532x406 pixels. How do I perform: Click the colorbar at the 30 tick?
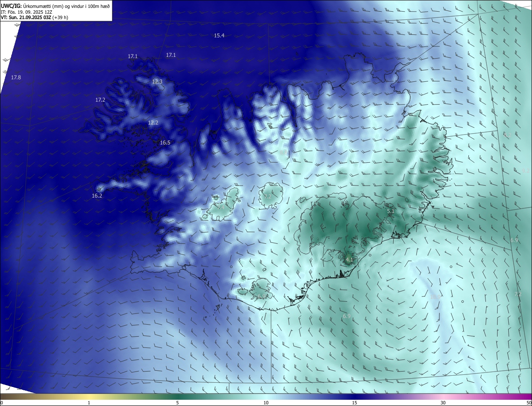click(x=443, y=403)
